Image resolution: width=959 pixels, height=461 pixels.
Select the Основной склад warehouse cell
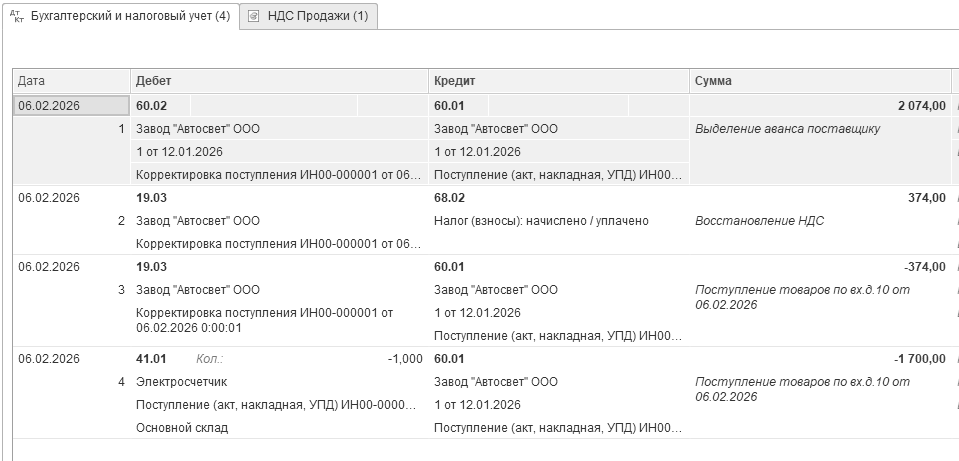pos(182,428)
